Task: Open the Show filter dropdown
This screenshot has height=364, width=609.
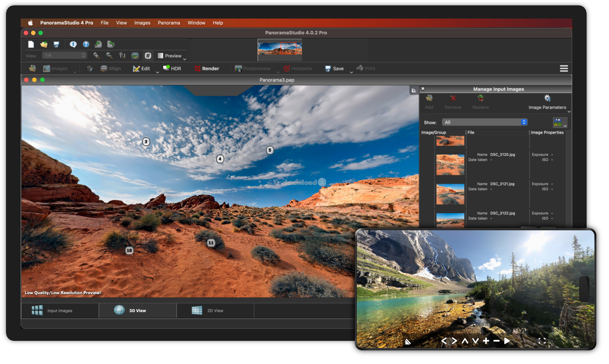Action: point(484,122)
